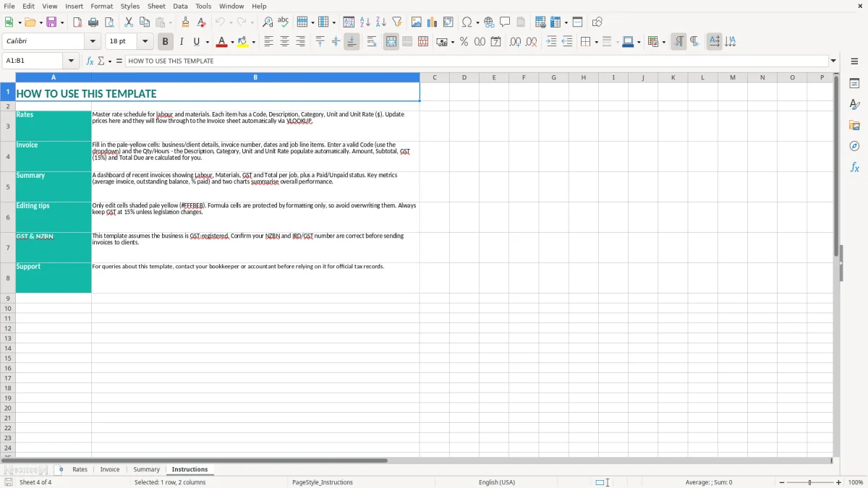868x488 pixels.
Task: Switch to the Summary sheet tab
Action: coord(146,469)
